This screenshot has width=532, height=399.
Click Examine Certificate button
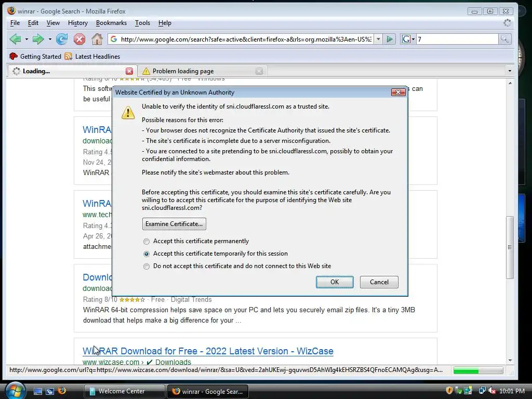[174, 224]
